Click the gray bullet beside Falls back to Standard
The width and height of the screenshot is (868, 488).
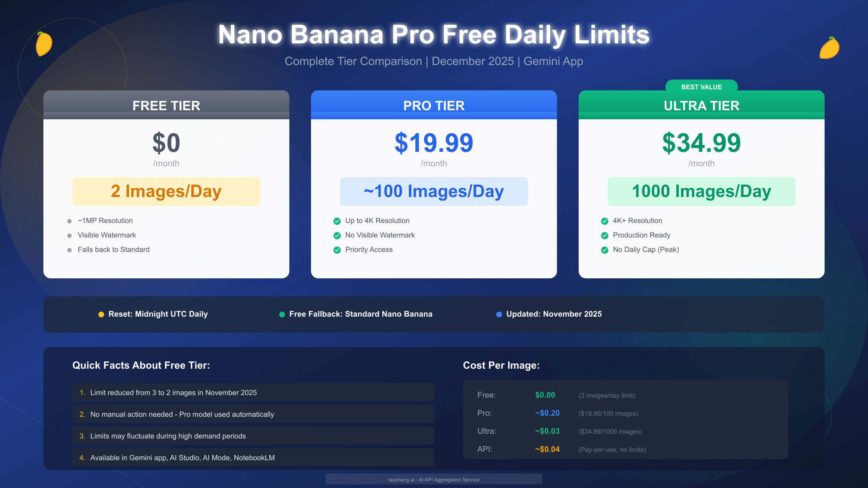point(69,250)
